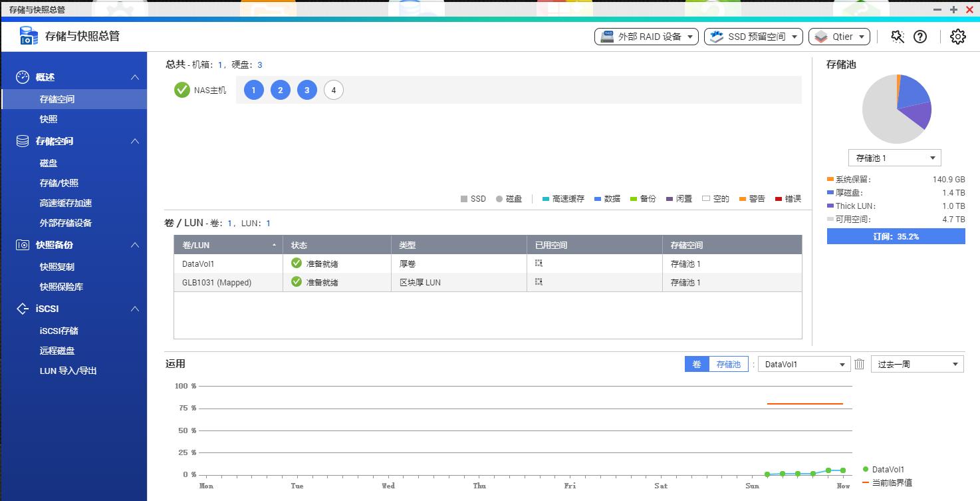
Task: Click the trash icon next to DataVol1 dropdown
Action: [859, 364]
